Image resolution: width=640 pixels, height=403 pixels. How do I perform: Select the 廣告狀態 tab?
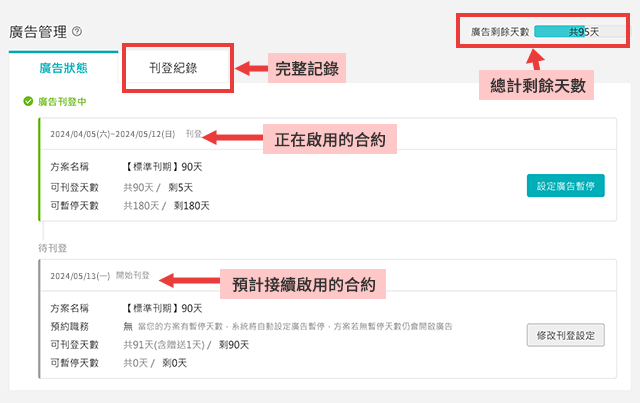tap(63, 68)
